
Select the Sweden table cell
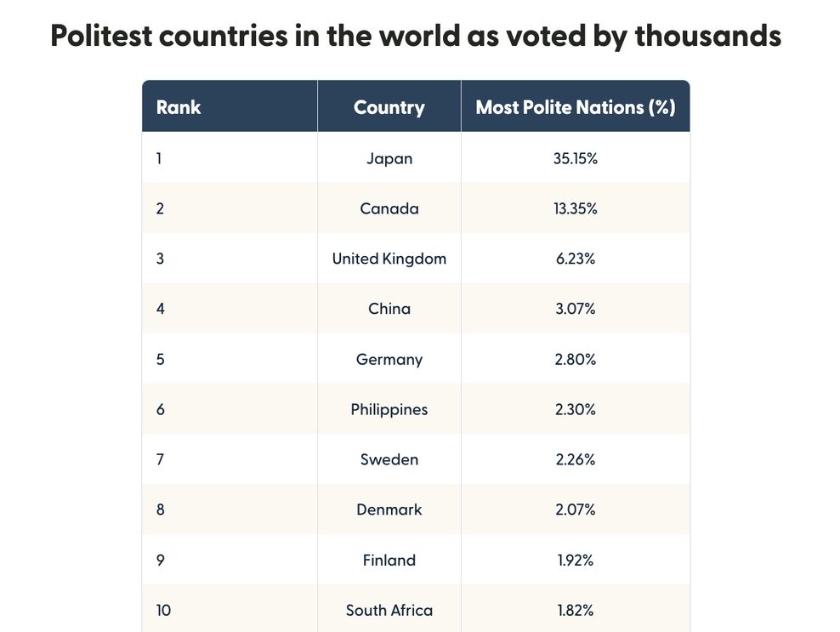coord(389,459)
